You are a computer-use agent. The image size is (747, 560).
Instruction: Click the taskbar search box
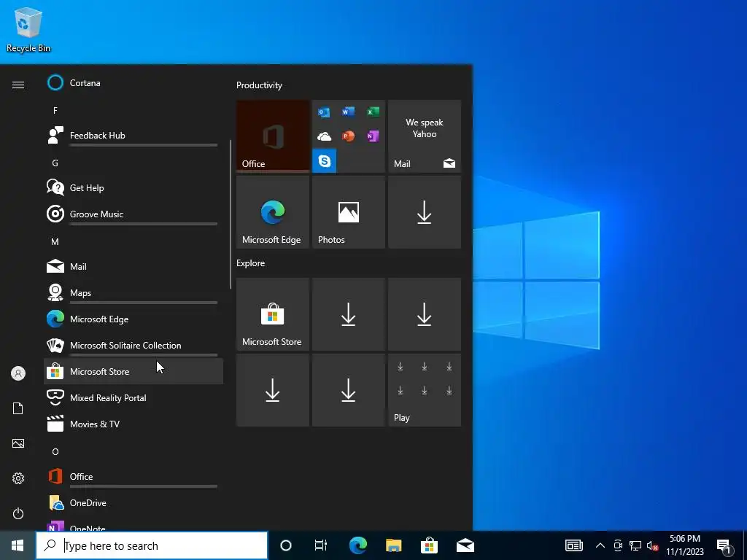152,545
